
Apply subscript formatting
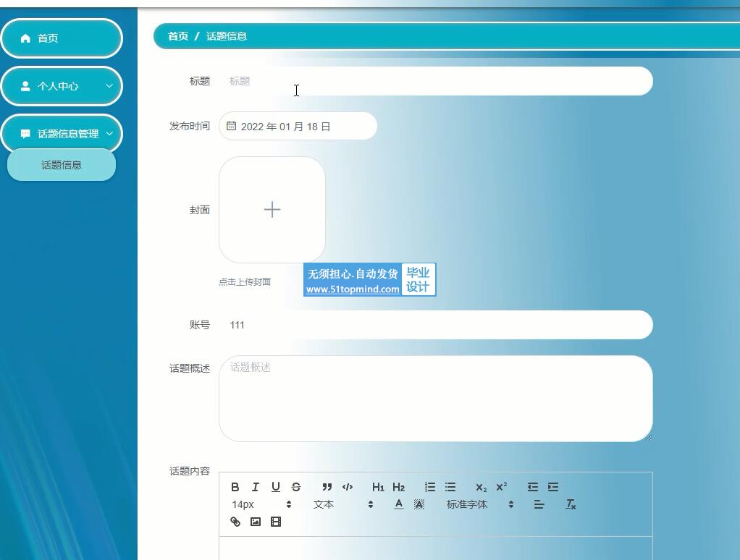(x=481, y=487)
